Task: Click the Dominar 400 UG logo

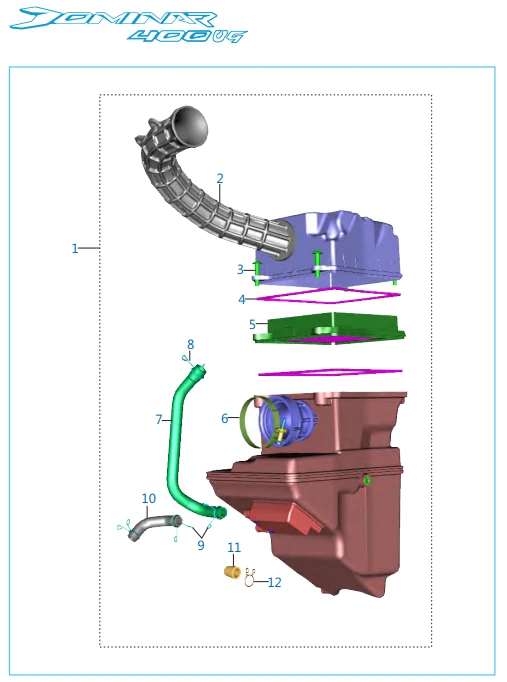Action: point(128,25)
